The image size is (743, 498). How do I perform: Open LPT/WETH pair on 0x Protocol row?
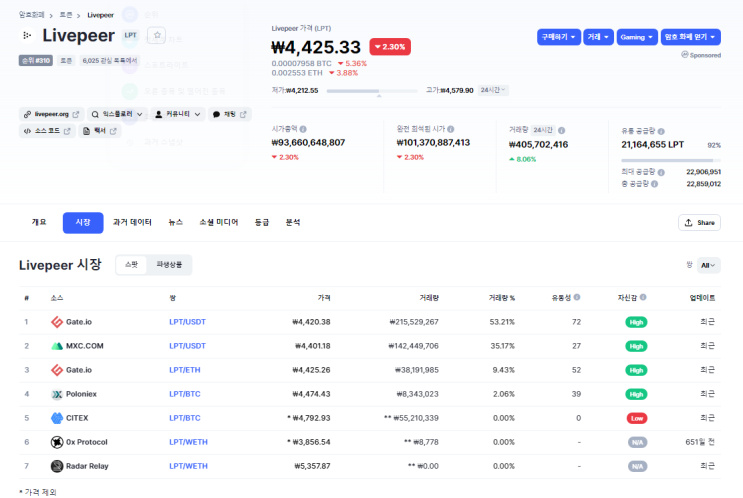pos(188,442)
